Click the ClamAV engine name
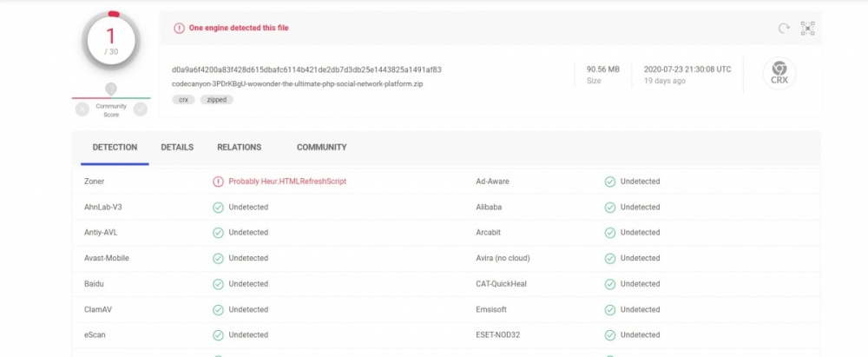Screen dimensions: 868x357 tap(98, 309)
